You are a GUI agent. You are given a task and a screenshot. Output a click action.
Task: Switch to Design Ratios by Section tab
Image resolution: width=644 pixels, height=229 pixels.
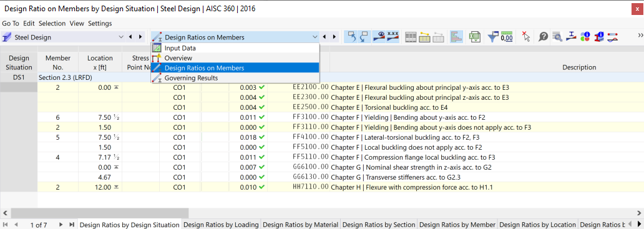click(379, 225)
